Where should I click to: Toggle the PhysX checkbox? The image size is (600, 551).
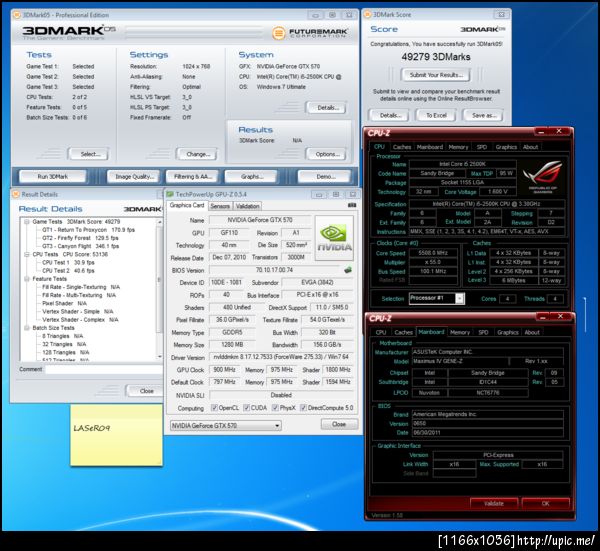(x=275, y=408)
